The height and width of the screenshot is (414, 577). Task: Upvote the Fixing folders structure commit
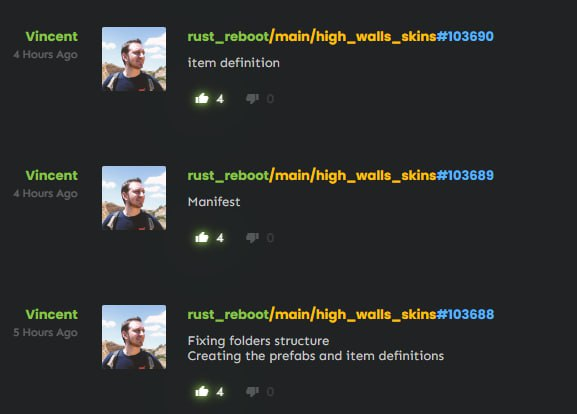pos(202,391)
